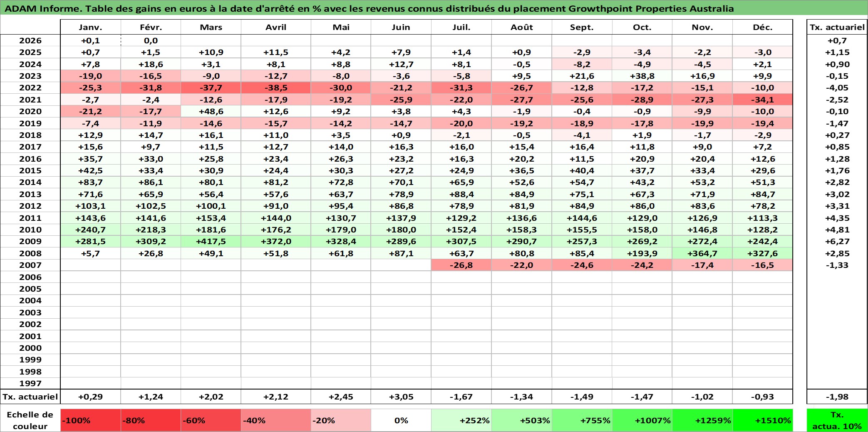Select cell +86,1 in 2014 Févr.
This screenshot has width=868, height=432.
[151, 182]
